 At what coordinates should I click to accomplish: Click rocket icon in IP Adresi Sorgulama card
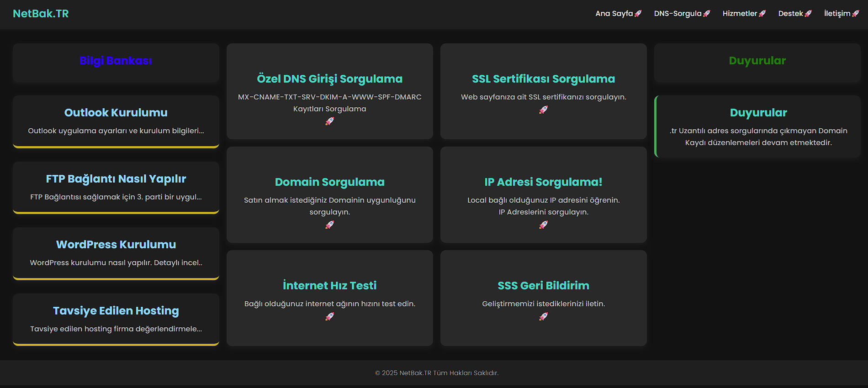click(x=543, y=225)
